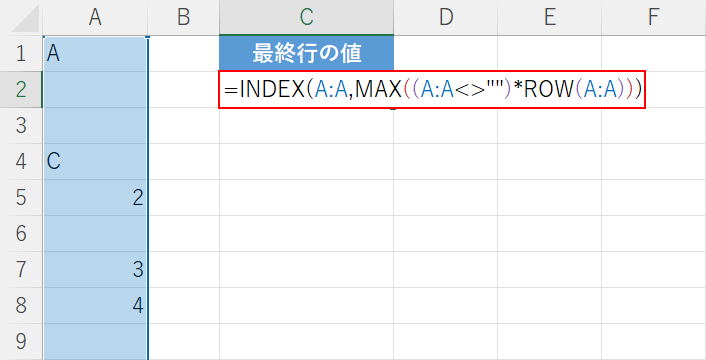Select column C header
This screenshot has height=360, width=706.
pyautogui.click(x=307, y=18)
